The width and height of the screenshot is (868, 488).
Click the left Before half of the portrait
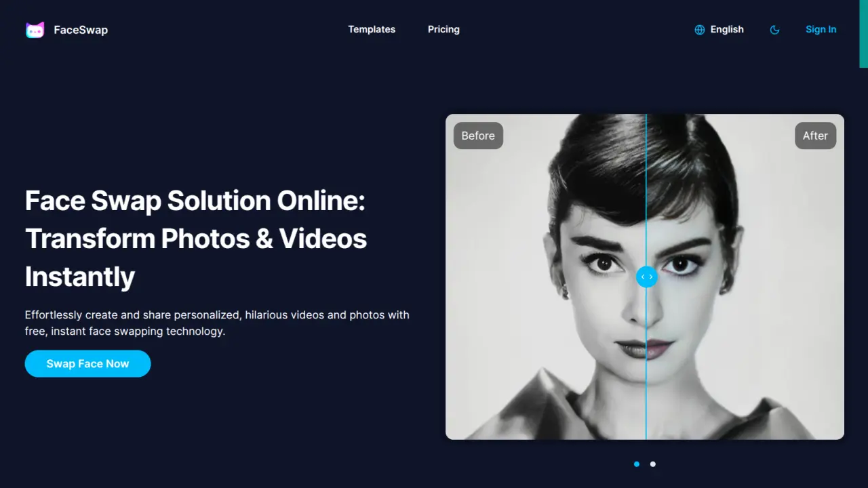tap(542, 305)
